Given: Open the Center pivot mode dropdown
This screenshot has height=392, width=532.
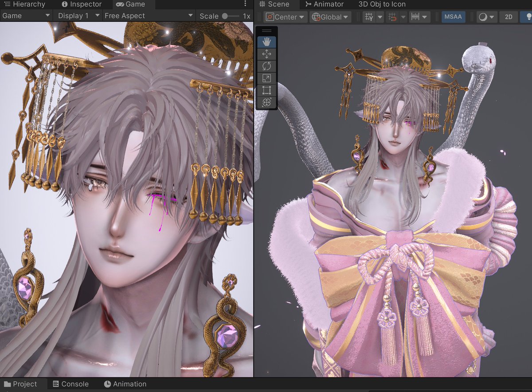Looking at the screenshot, I should [286, 17].
